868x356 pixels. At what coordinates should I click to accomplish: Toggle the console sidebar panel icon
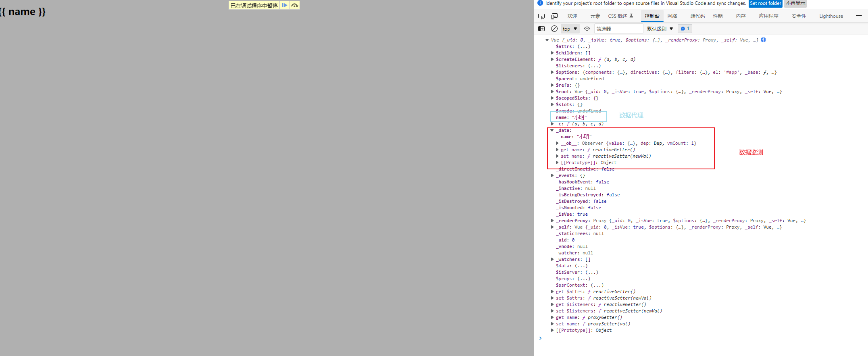541,29
